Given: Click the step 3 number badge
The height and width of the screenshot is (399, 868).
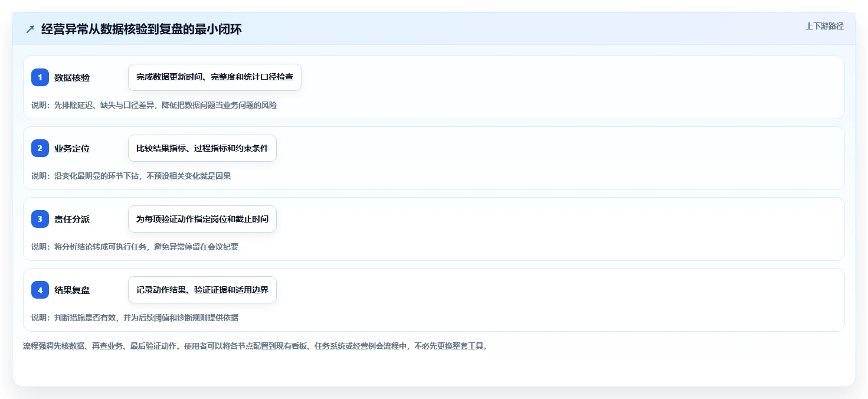Looking at the screenshot, I should pos(40,219).
